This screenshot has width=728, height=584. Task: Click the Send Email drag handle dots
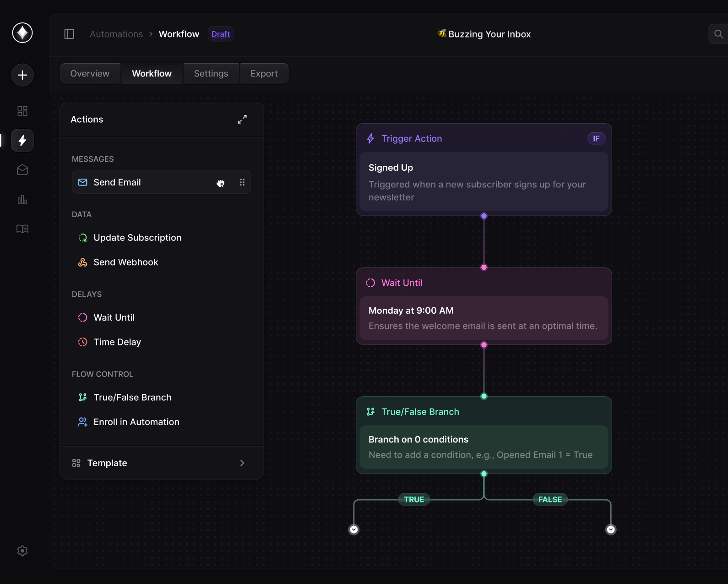[x=242, y=182]
